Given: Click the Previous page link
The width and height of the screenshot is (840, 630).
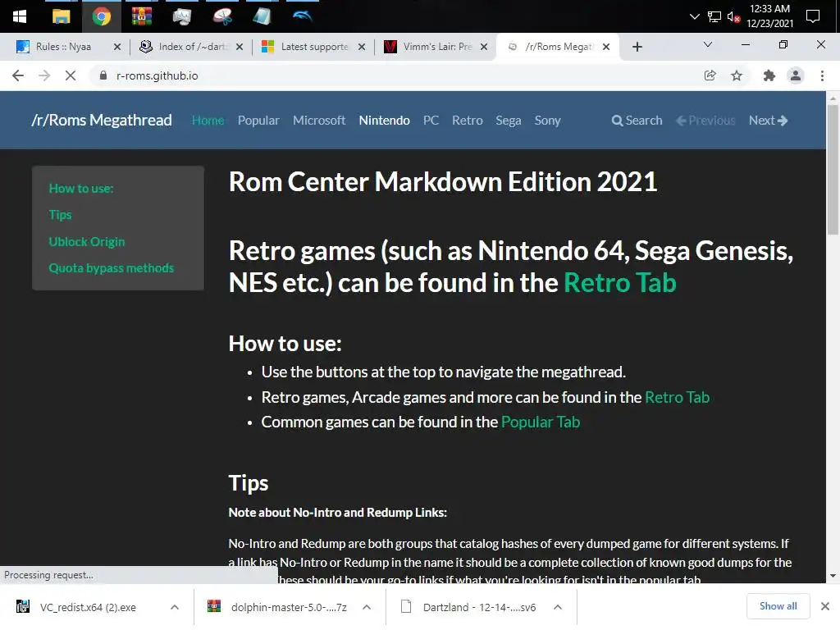Looking at the screenshot, I should click(705, 121).
